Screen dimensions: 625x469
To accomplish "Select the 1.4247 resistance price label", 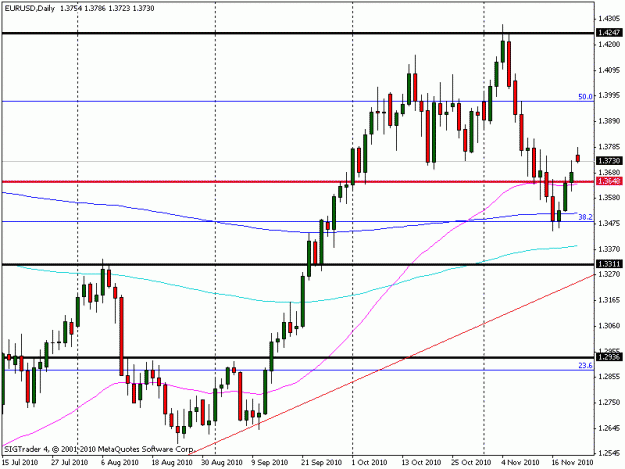I will point(609,32).
